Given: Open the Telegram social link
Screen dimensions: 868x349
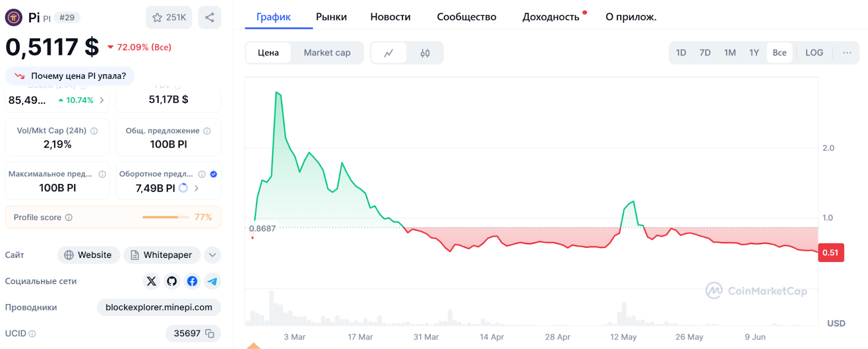Looking at the screenshot, I should 213,281.
